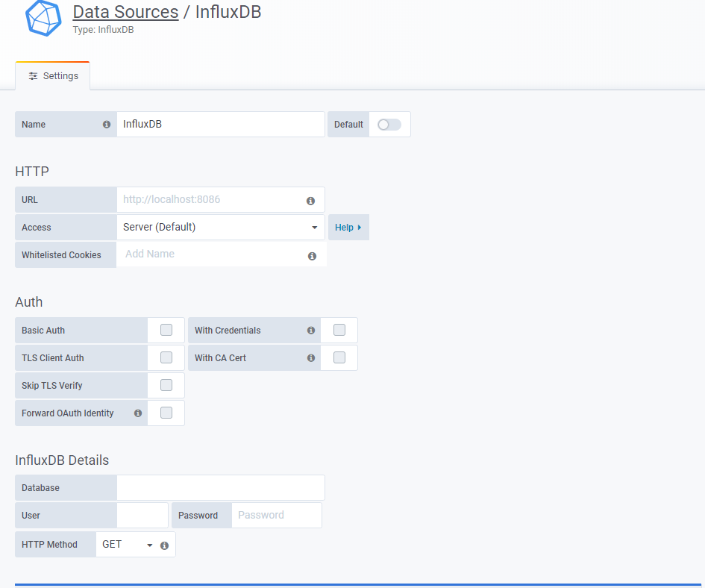Click the Password input field
The image size is (705, 588).
(276, 516)
